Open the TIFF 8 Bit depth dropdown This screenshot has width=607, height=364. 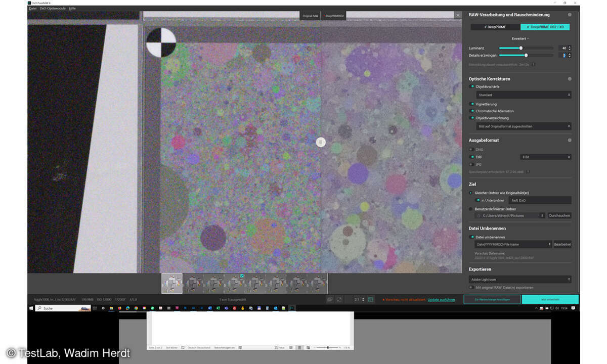[546, 157]
